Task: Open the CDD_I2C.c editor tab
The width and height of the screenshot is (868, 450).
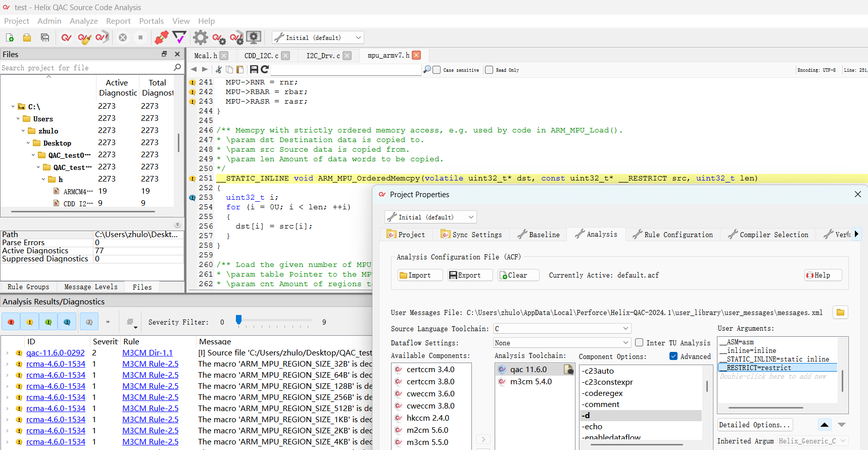Action: (x=261, y=56)
